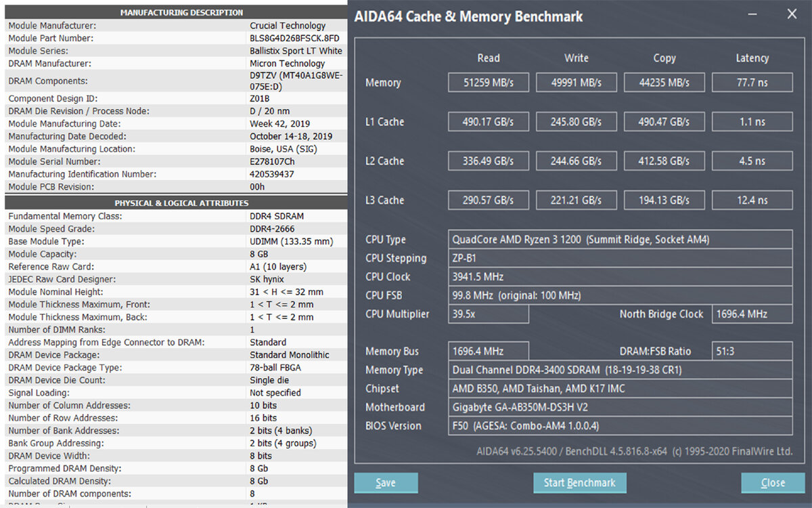The height and width of the screenshot is (508, 812).
Task: Select the Memory Latency value 77.7 ns
Action: click(x=752, y=82)
